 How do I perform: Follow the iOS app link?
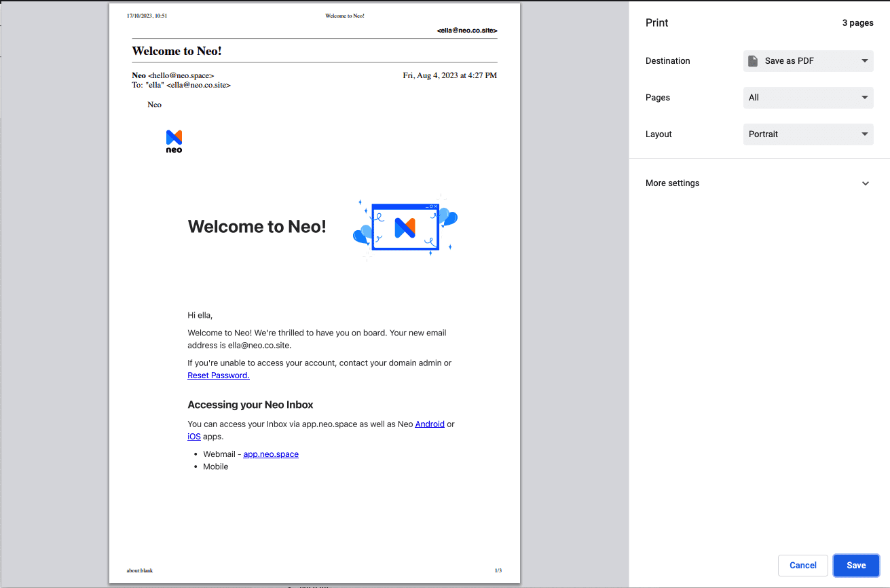coord(194,437)
